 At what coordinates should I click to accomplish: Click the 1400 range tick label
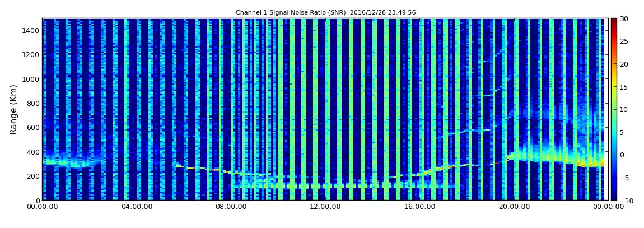[x=31, y=30]
